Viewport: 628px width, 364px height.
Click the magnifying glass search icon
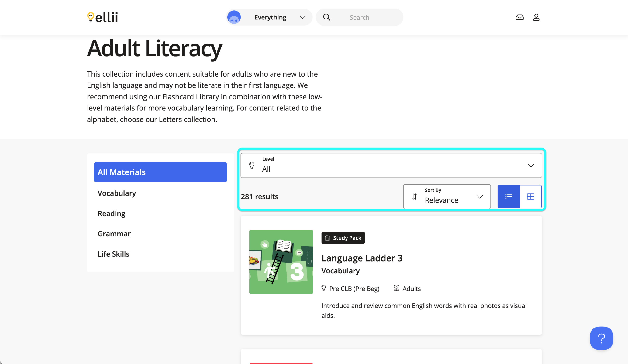[x=327, y=17]
